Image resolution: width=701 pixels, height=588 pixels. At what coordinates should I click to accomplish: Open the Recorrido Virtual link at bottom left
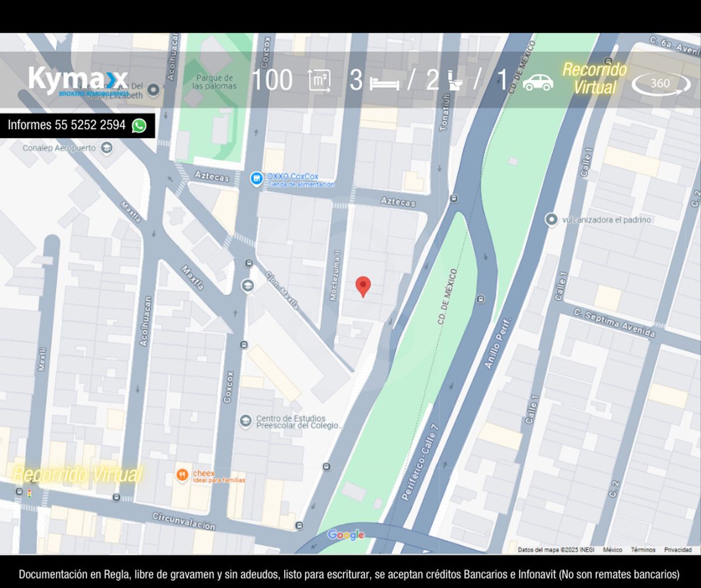pyautogui.click(x=77, y=475)
